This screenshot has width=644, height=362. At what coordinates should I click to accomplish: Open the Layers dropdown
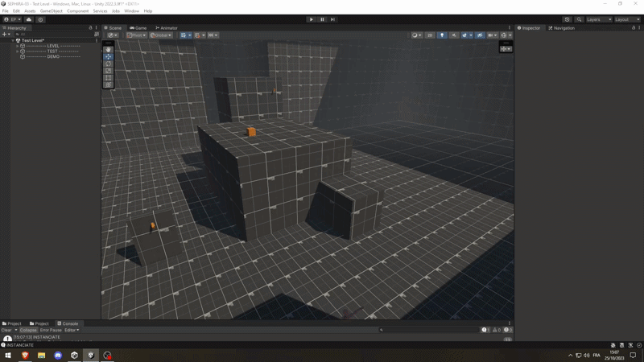coord(597,19)
